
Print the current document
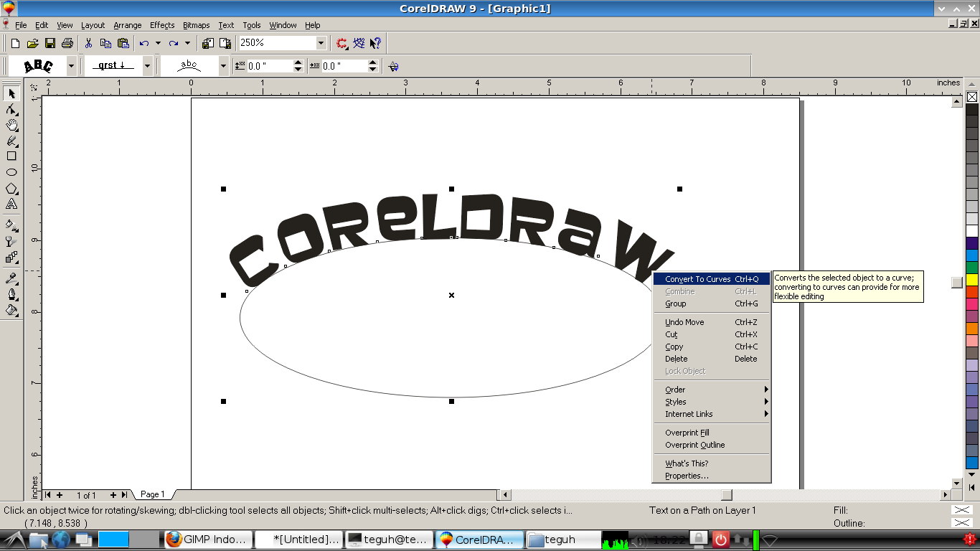pos(67,43)
